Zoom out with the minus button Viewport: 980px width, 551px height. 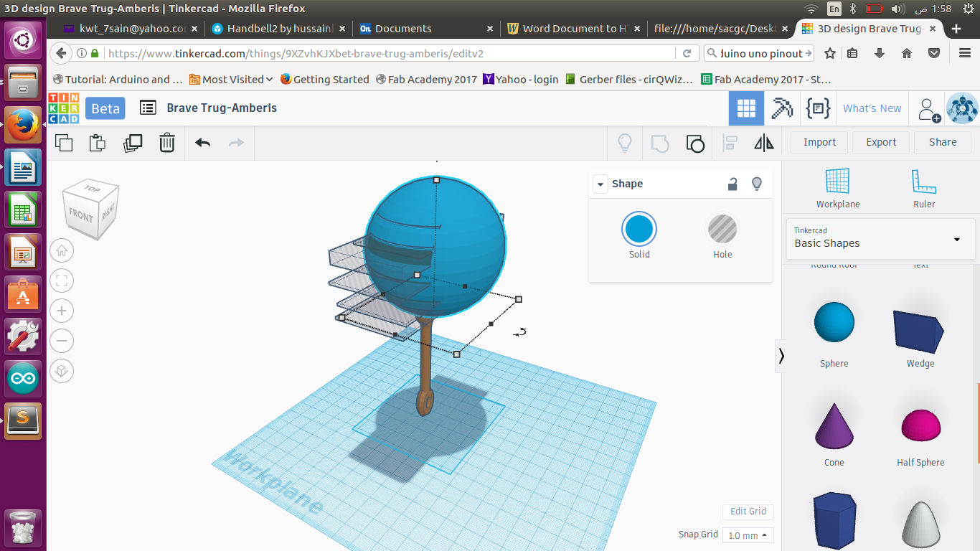(x=62, y=341)
